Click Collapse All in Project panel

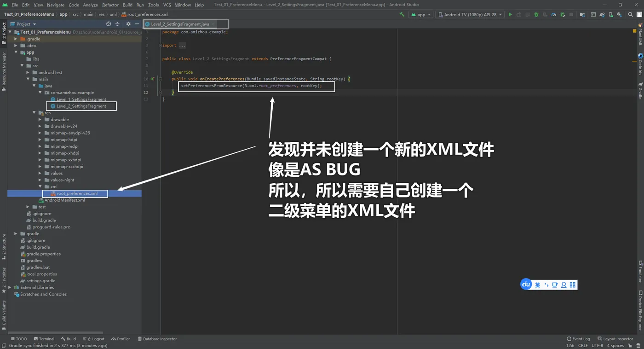tap(117, 24)
